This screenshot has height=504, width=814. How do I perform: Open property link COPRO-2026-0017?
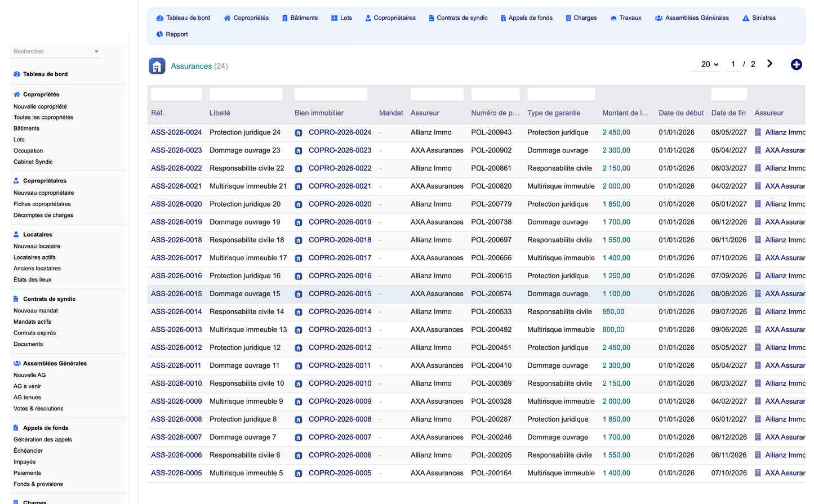340,258
